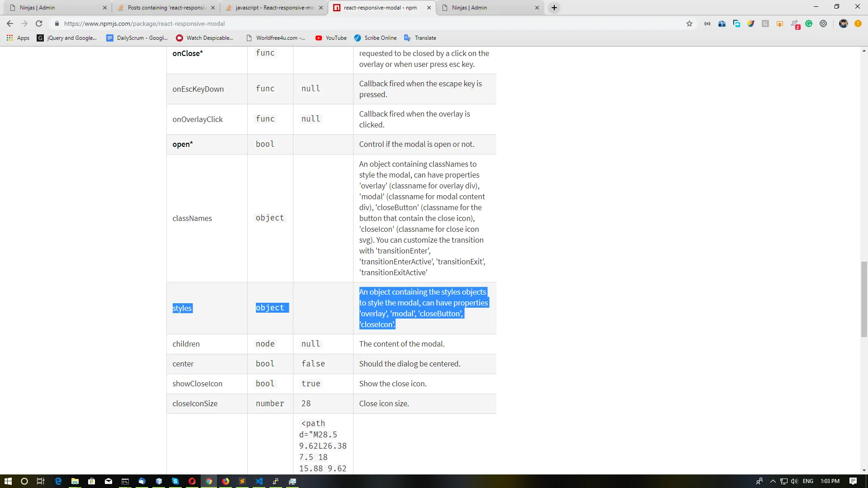Image resolution: width=868 pixels, height=488 pixels.
Task: Click the Grammarly extension icon
Action: click(x=809, y=23)
